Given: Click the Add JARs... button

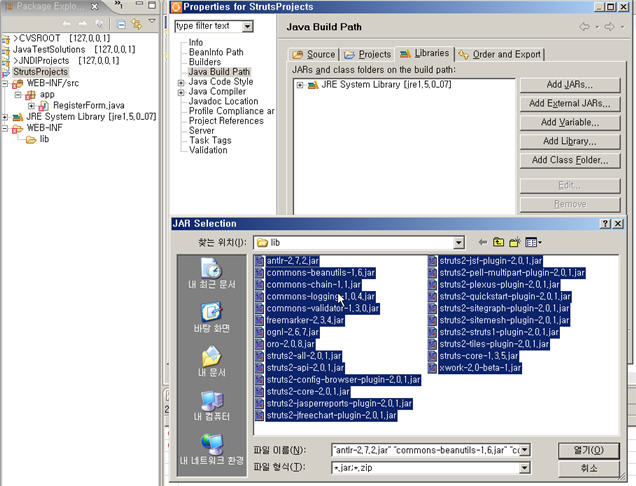Looking at the screenshot, I should tap(570, 85).
